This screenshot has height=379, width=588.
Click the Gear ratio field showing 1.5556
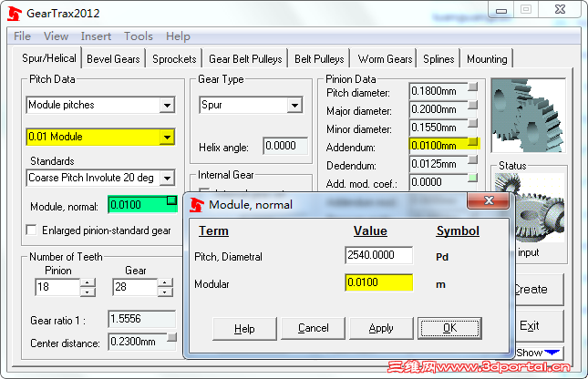pyautogui.click(x=141, y=319)
